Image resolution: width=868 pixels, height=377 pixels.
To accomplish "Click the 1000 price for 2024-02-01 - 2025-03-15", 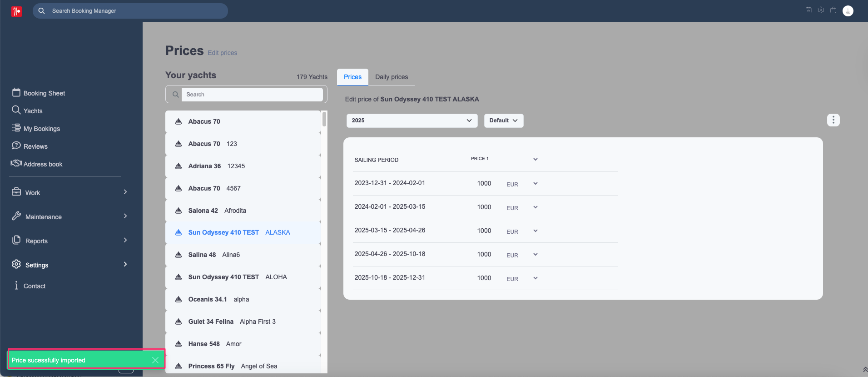I will coord(484,207).
